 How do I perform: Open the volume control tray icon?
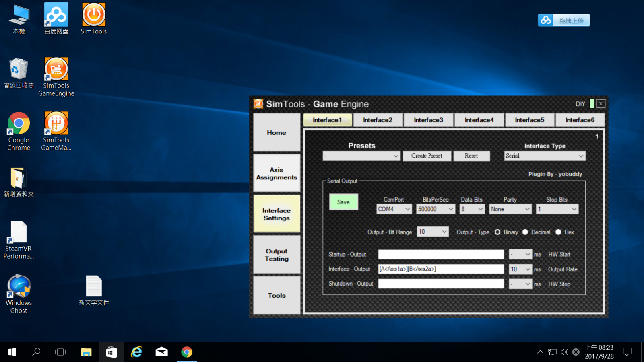tap(564, 352)
